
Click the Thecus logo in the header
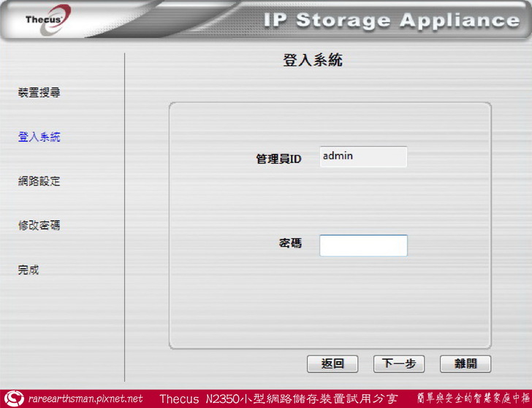pos(48,20)
